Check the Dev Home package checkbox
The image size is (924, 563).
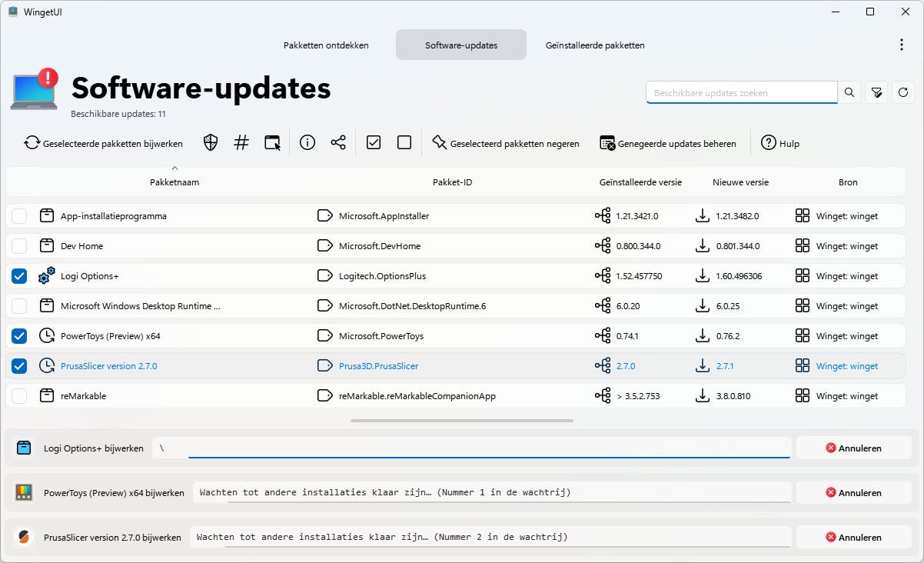click(x=19, y=246)
